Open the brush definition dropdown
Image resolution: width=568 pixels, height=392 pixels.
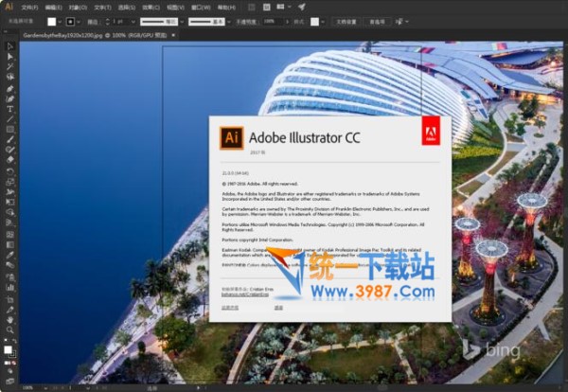tap(229, 22)
